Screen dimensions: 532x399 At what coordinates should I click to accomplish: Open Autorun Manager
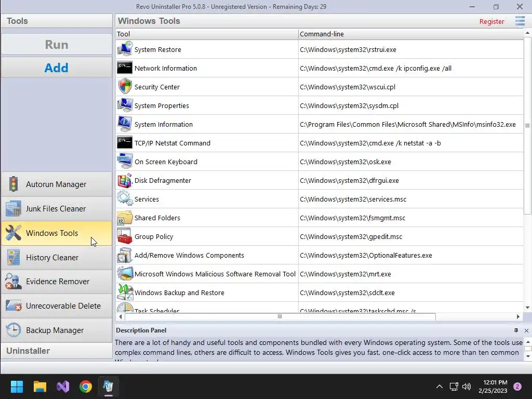[x=56, y=184]
